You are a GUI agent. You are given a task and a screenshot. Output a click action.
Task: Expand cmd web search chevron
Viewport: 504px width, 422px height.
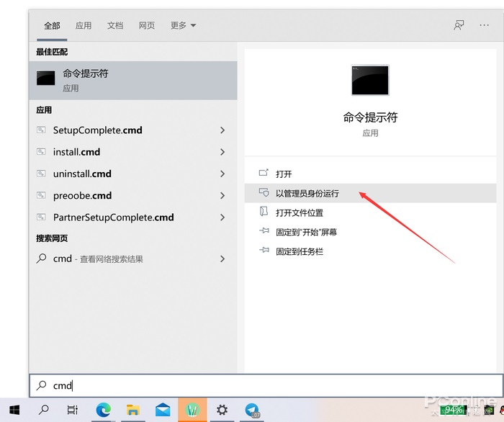222,259
